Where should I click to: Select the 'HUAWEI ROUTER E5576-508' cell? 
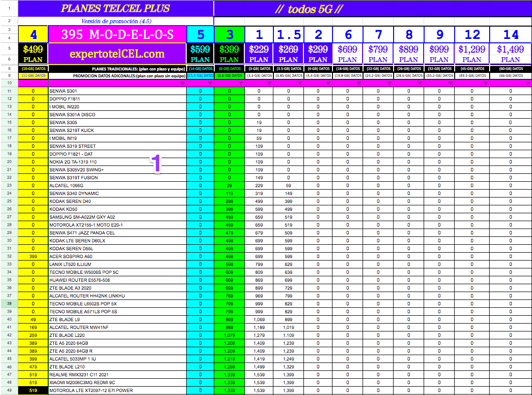click(117, 280)
